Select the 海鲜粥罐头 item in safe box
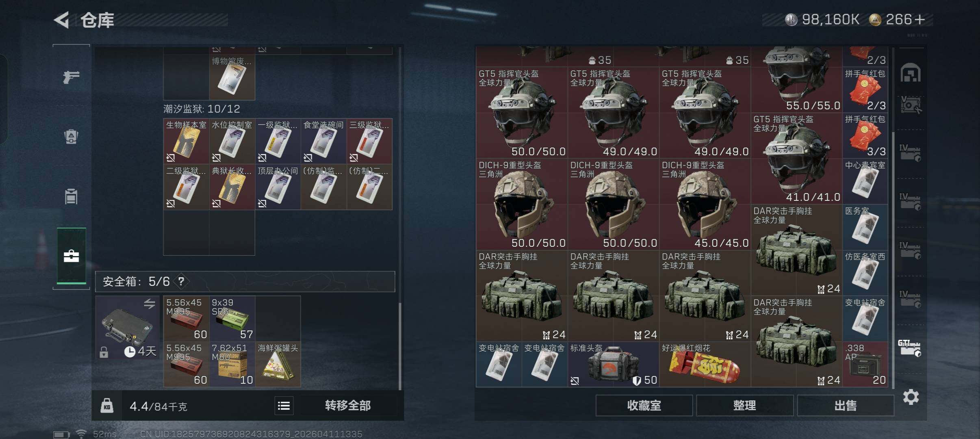Image resolution: width=980 pixels, height=439 pixels. coord(278,364)
